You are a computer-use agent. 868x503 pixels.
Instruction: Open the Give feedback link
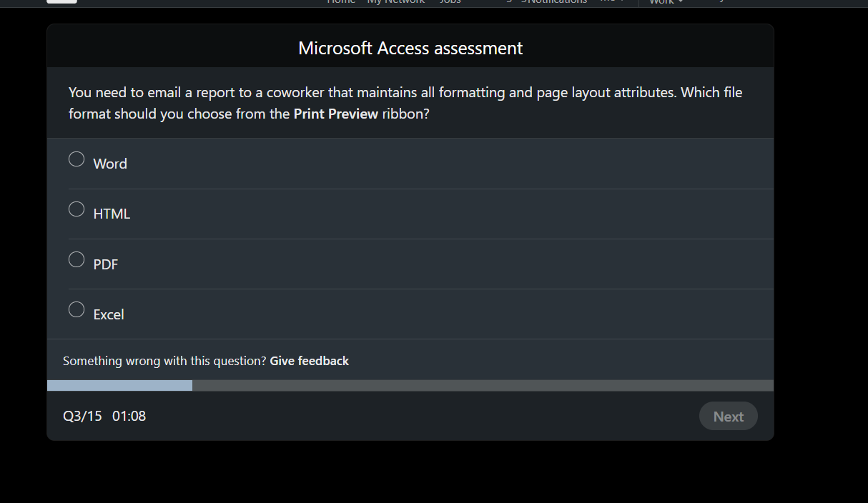[x=309, y=360]
